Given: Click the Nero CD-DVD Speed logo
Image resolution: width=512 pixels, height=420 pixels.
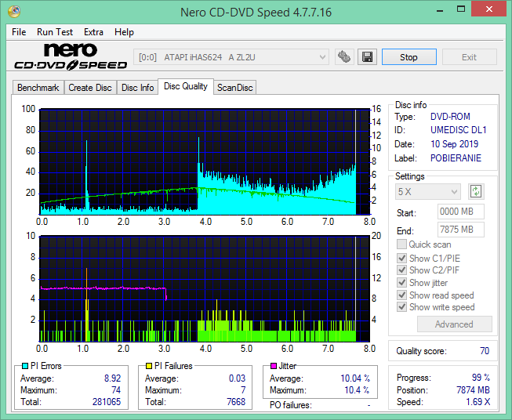Looking at the screenshot, I should click(x=71, y=56).
